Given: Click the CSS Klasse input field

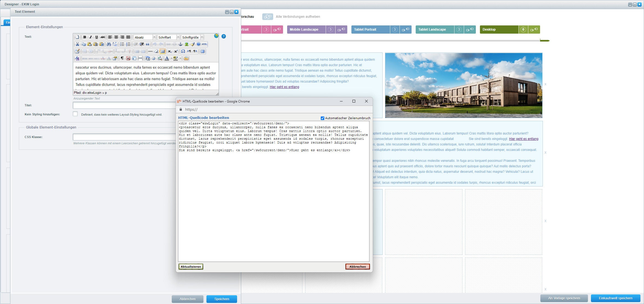Looking at the screenshot, I should point(124,137).
